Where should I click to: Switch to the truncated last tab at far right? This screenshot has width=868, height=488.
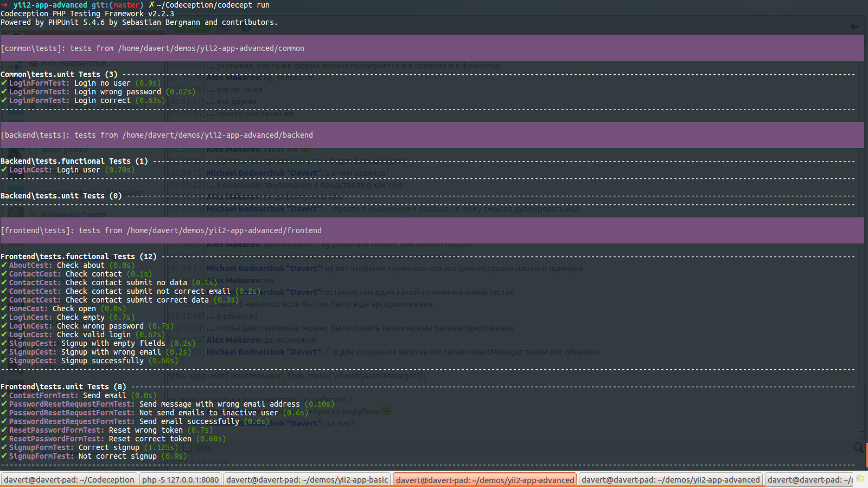pyautogui.click(x=809, y=480)
